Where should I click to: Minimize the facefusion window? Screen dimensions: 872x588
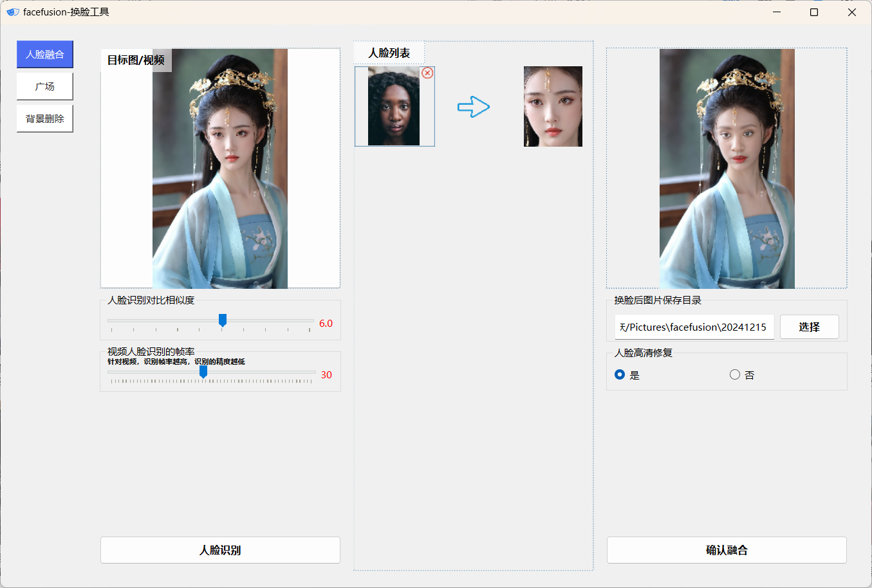777,12
